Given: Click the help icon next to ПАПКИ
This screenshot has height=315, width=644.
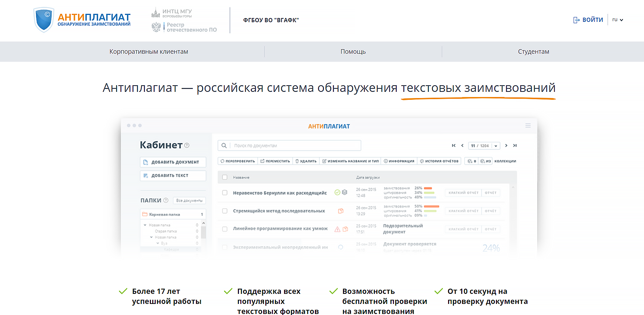Looking at the screenshot, I should pos(166,200).
